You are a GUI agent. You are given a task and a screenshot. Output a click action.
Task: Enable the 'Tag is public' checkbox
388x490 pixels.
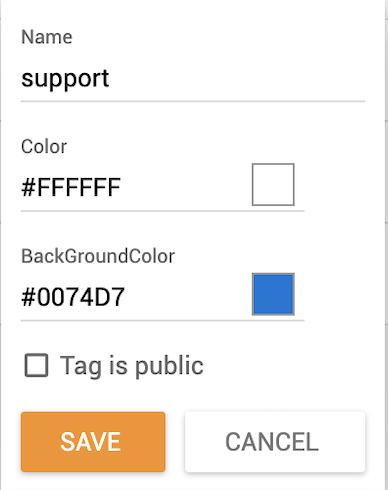(x=36, y=365)
